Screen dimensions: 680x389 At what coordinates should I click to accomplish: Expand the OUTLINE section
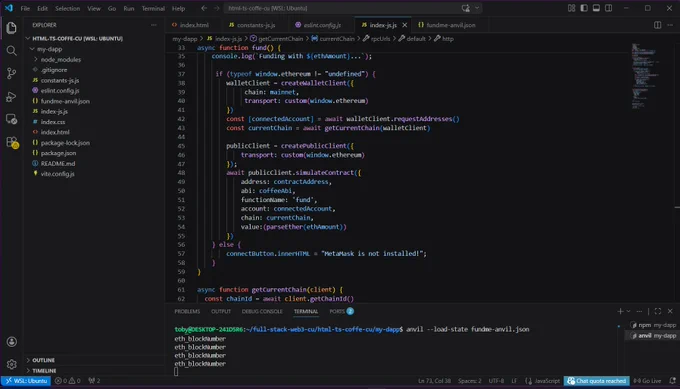[43, 360]
